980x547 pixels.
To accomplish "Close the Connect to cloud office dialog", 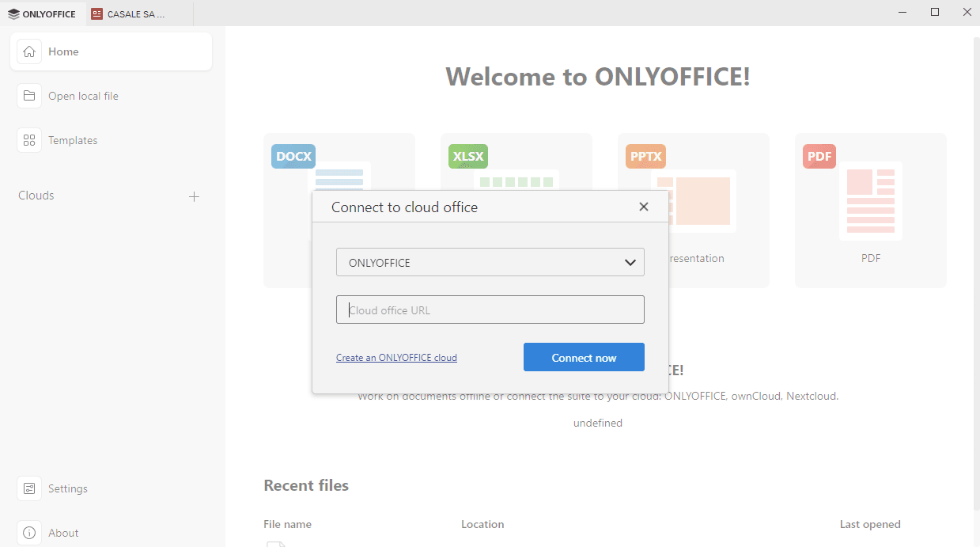I will click(x=644, y=207).
